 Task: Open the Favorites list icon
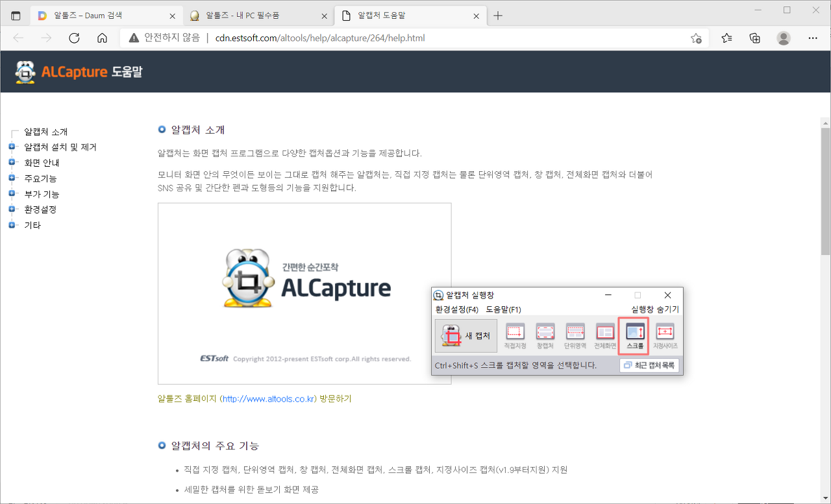pyautogui.click(x=727, y=38)
